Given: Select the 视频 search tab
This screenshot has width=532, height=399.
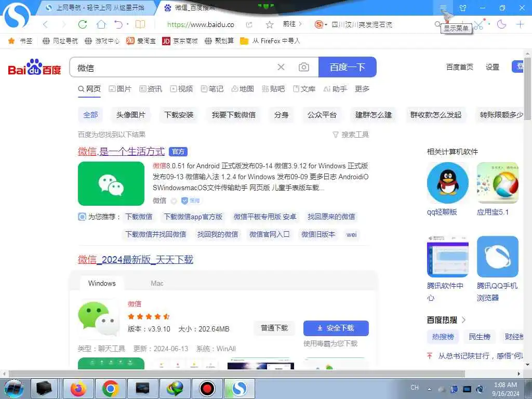Looking at the screenshot, I should click(181, 89).
